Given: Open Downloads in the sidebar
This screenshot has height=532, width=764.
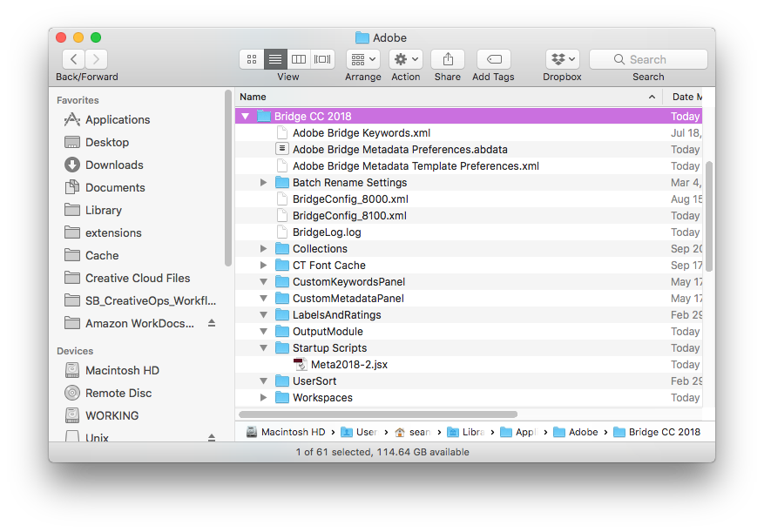Looking at the screenshot, I should click(x=114, y=165).
